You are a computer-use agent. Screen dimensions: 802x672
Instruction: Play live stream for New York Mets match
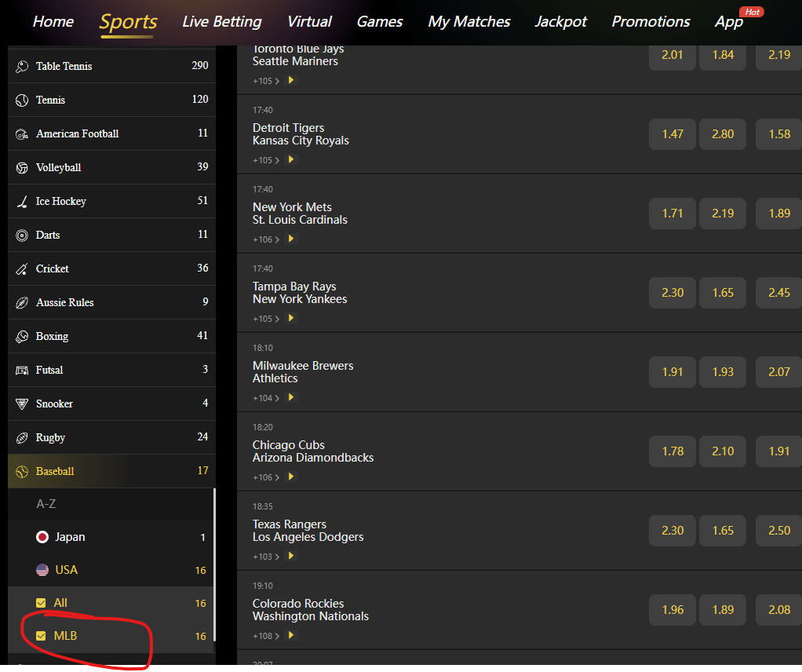coord(290,239)
